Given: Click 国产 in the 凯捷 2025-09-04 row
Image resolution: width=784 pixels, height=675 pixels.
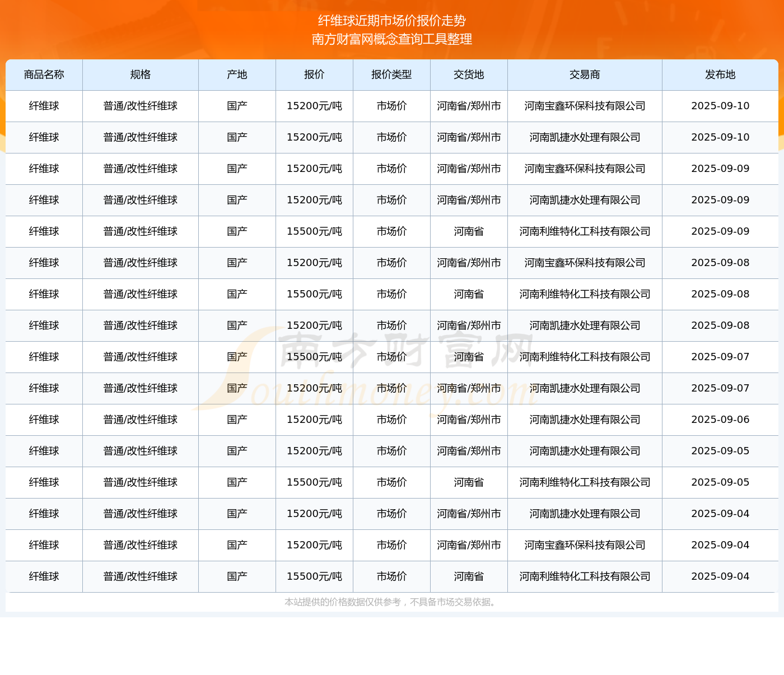Looking at the screenshot, I should [237, 514].
